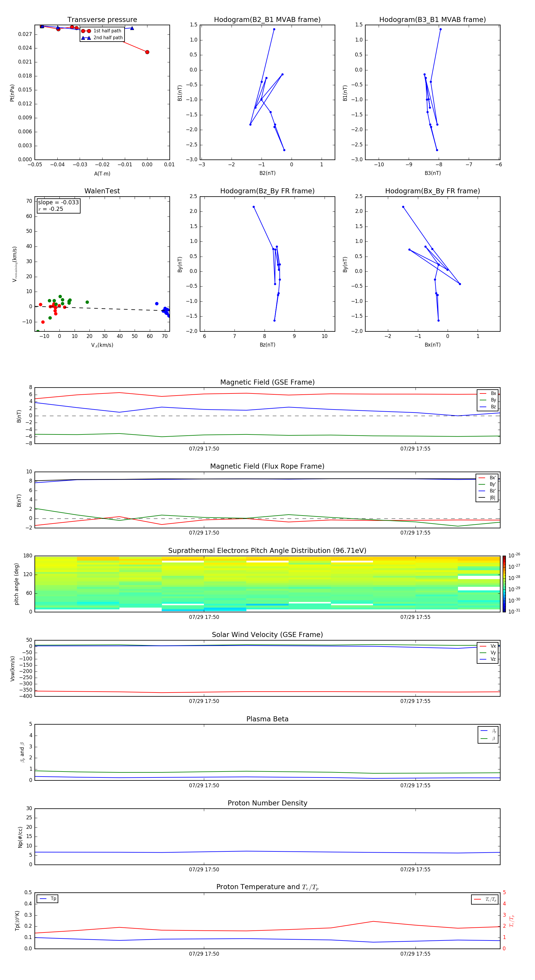
Task: Click the "Bz(nT)" x-axis label
Action: (x=267, y=345)
